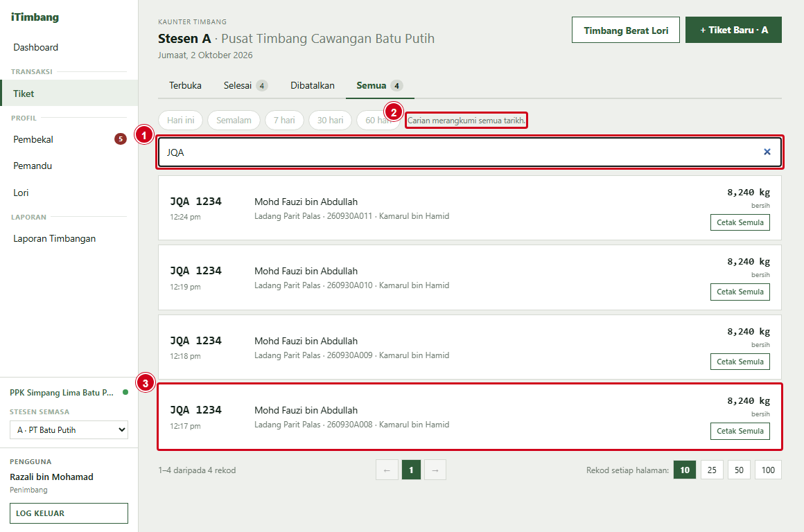Image resolution: width=804 pixels, height=532 pixels.
Task: Click the Timbang Berat Lori button
Action: (x=626, y=30)
